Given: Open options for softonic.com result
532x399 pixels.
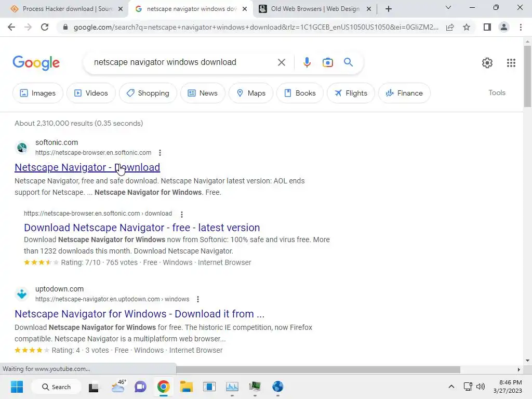Looking at the screenshot, I should 160,153.
